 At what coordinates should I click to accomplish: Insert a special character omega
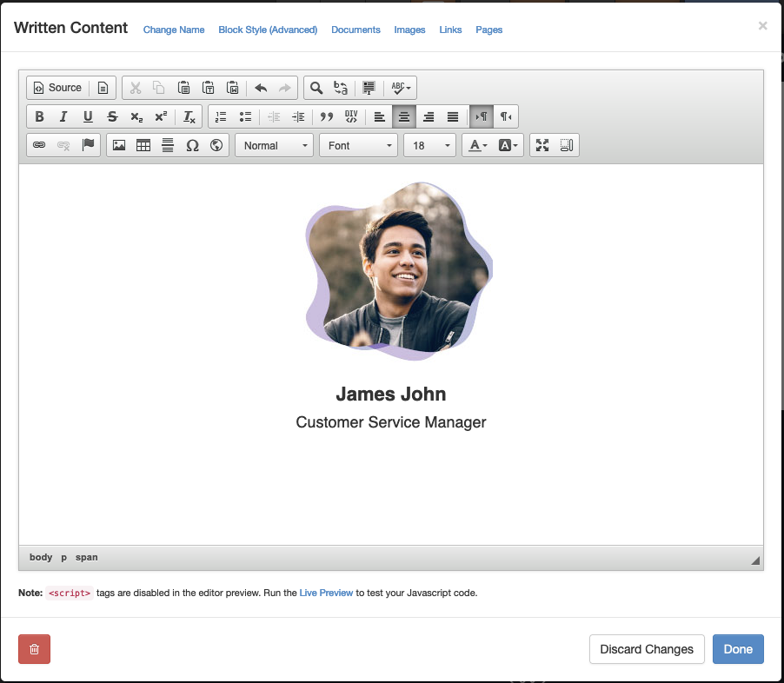pyautogui.click(x=192, y=145)
